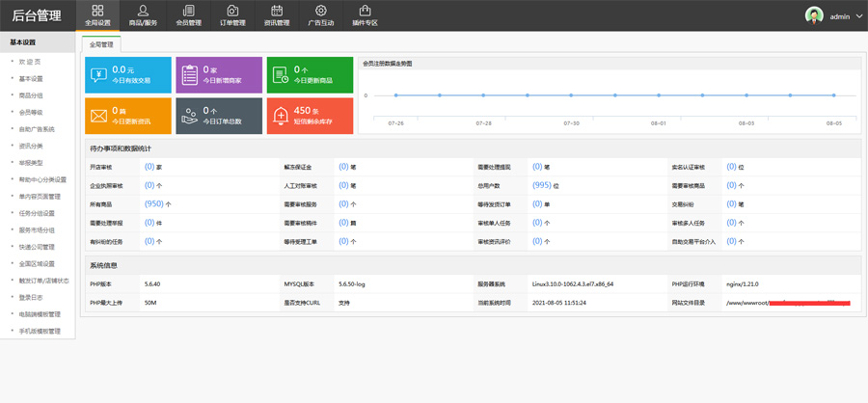Click 快递公司管理 sidebar link
The image size is (868, 403).
(x=37, y=247)
